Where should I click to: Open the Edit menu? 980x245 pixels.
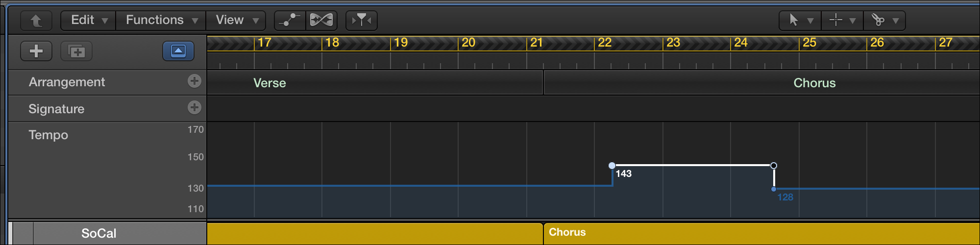(89, 20)
